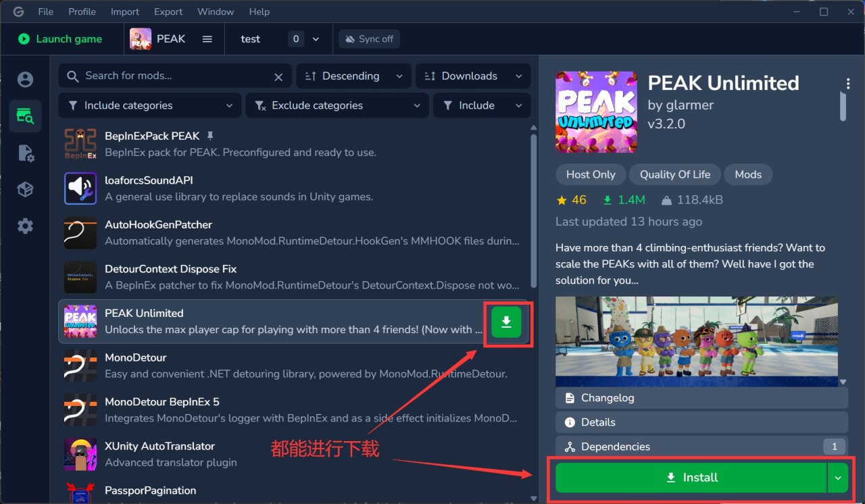Select the loaforcsSoundAPI speaker icon
The image size is (865, 504).
pos(80,188)
